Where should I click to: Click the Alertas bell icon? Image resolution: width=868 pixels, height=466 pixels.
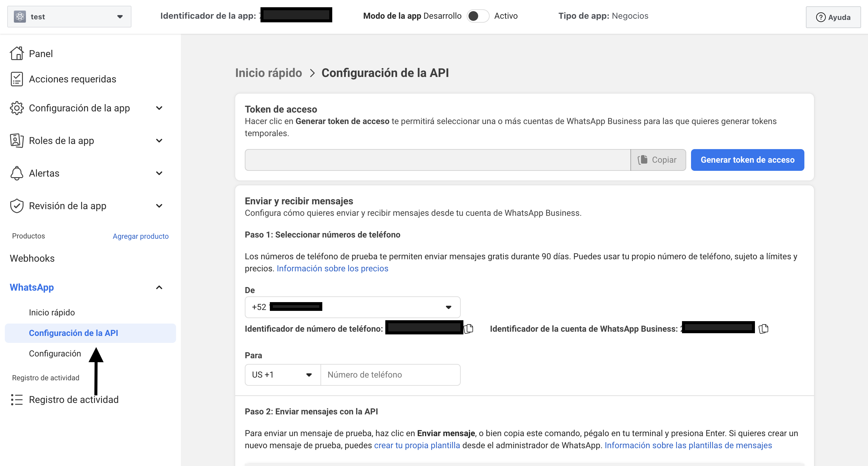(x=17, y=173)
